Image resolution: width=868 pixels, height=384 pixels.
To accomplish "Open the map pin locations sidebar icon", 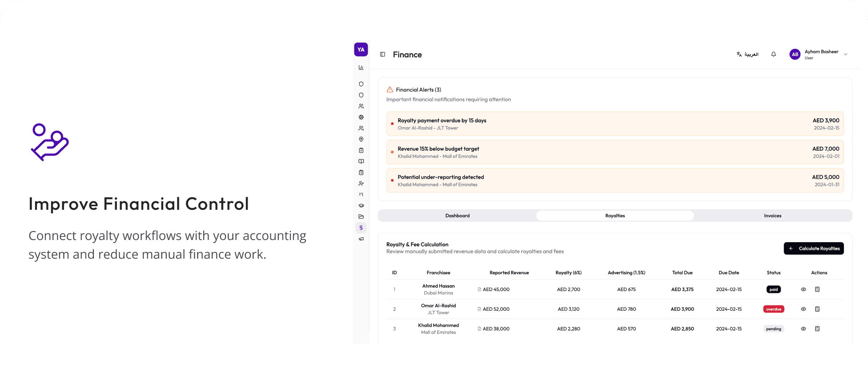I will [x=361, y=139].
